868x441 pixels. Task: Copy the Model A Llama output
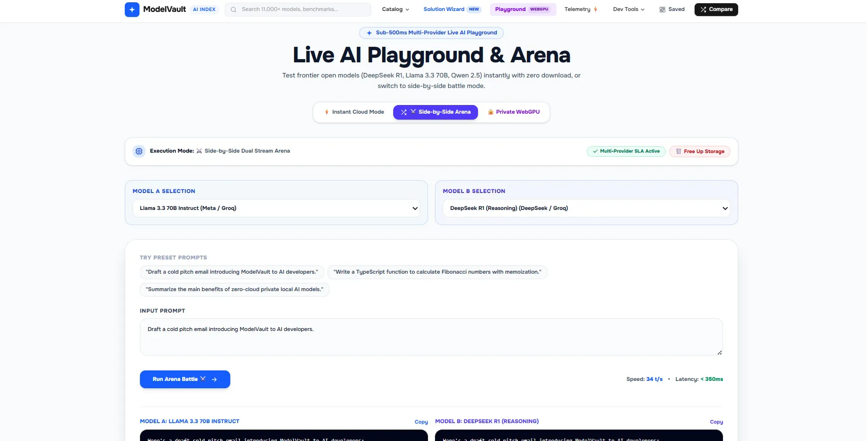[421, 422]
